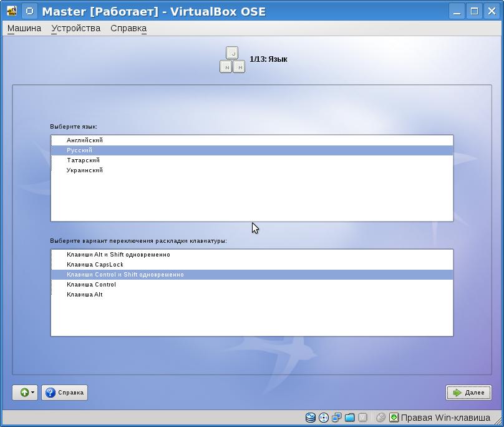Click the CD/DVD drive icon in status bar
This screenshot has height=427, width=504.
point(324,418)
